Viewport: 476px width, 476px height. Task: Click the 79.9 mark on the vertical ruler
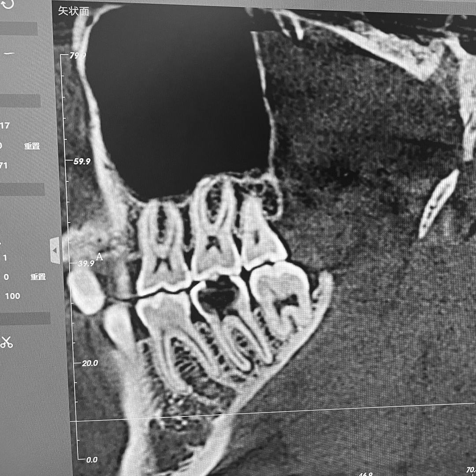coord(77,55)
